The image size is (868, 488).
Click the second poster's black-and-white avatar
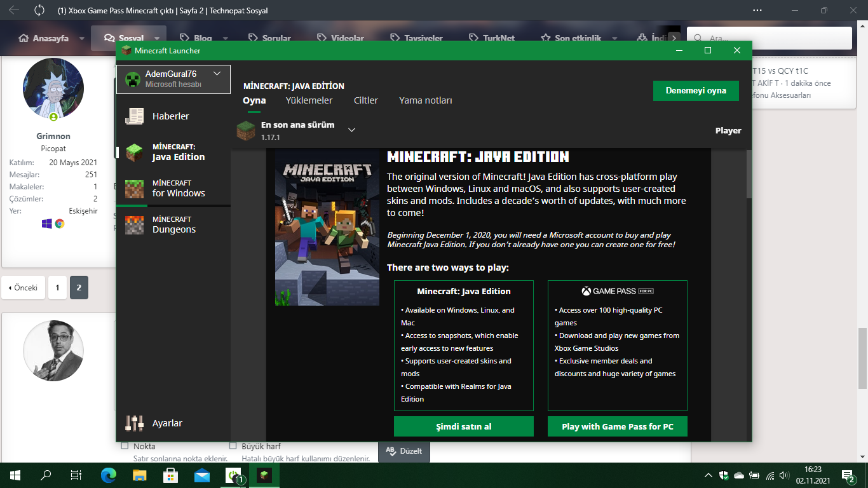[x=53, y=351]
